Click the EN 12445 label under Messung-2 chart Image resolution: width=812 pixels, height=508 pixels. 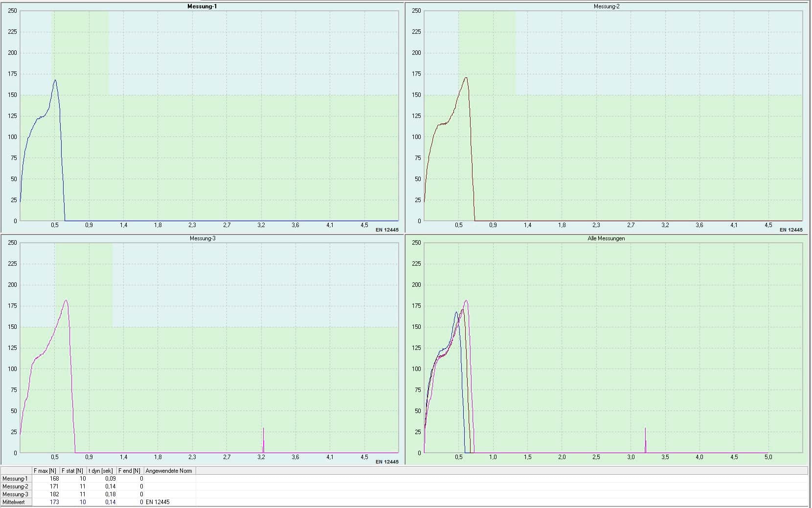790,230
